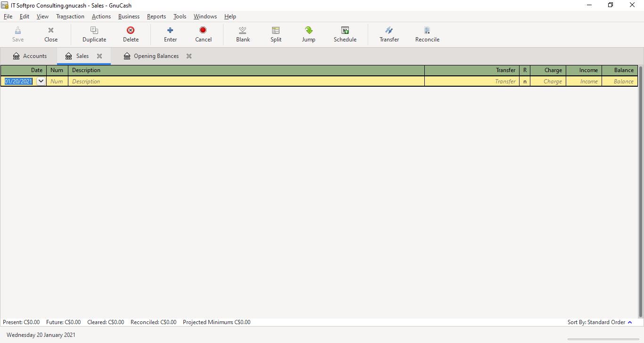The height and width of the screenshot is (343, 644).
Task: Schedule the current transaction
Action: point(345,34)
